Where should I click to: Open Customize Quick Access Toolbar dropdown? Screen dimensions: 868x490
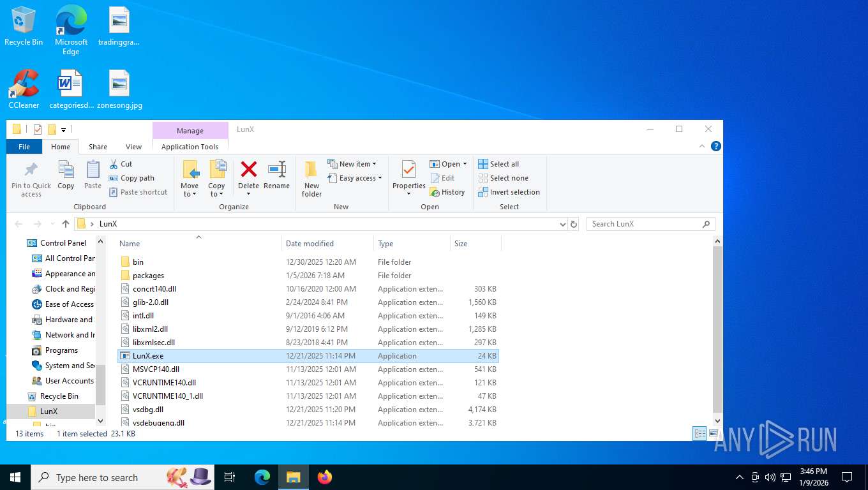tap(64, 130)
